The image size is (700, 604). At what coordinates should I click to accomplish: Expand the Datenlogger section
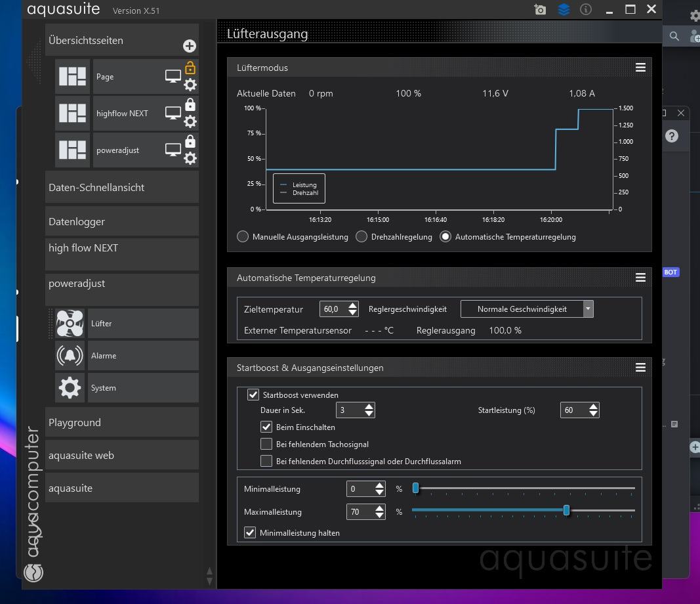[x=122, y=221]
